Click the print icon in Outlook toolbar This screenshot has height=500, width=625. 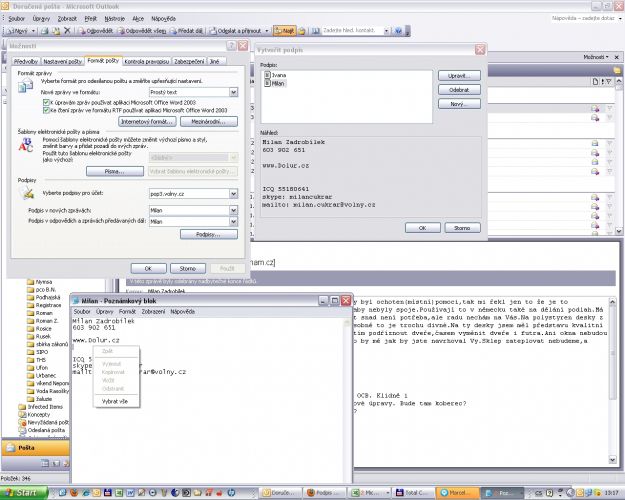45,31
